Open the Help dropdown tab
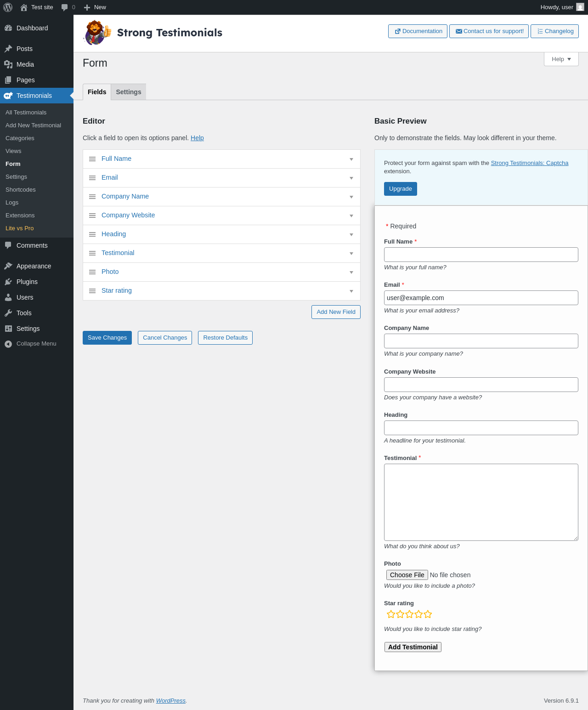This screenshot has width=588, height=710. (x=561, y=59)
